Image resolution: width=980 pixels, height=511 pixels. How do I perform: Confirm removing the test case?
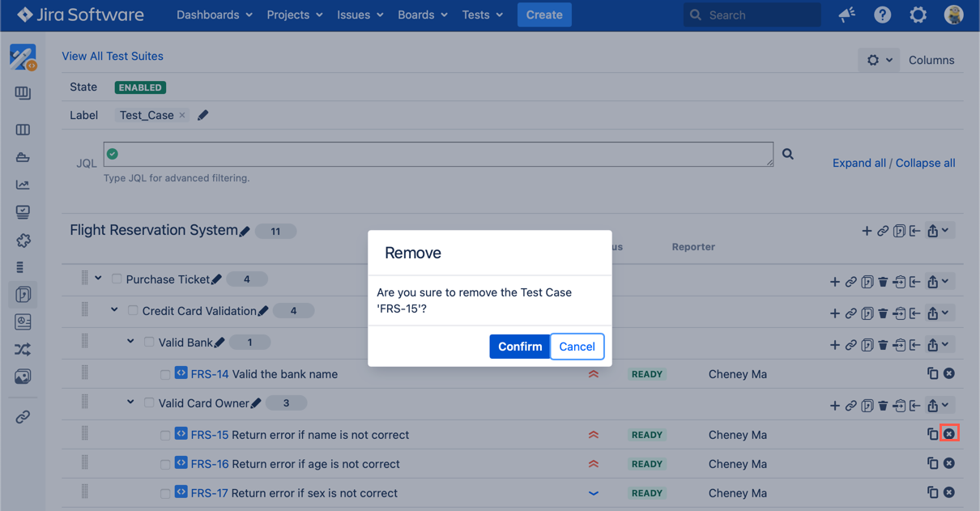(519, 347)
